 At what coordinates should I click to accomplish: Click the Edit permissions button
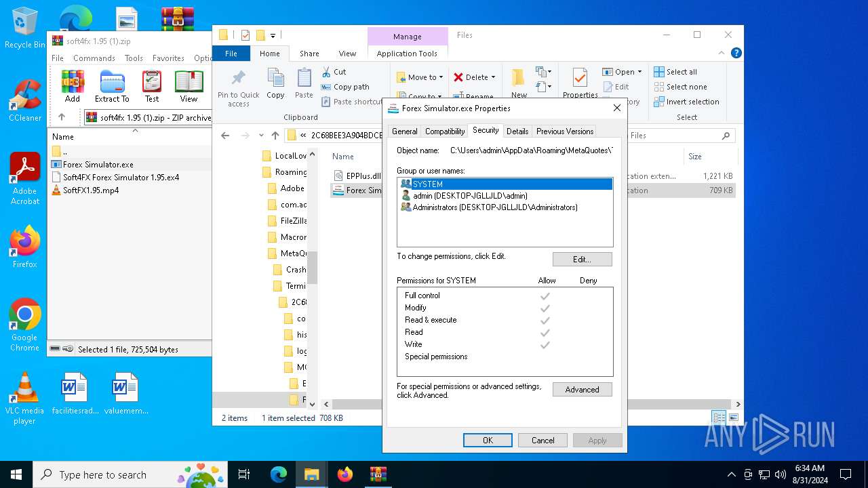[583, 260]
